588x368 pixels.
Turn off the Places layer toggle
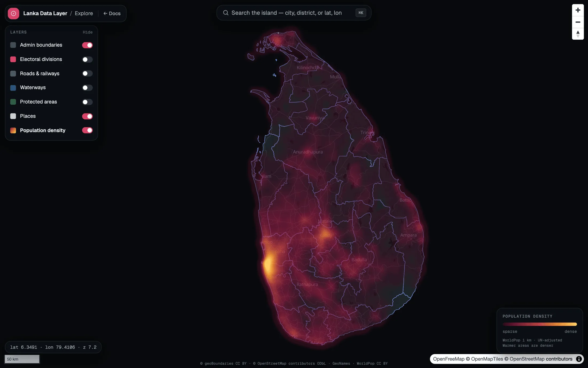[87, 116]
